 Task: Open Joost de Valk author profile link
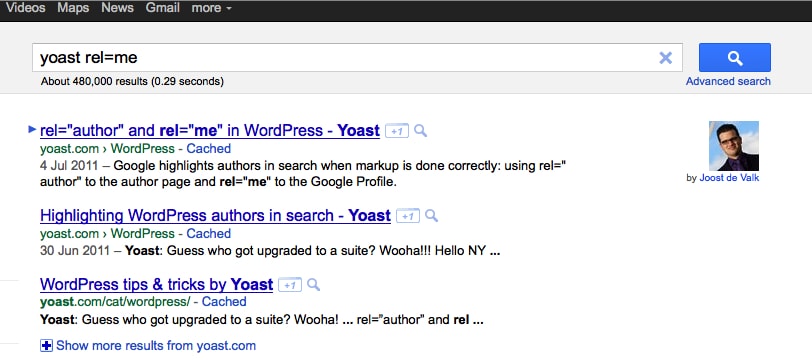pyautogui.click(x=729, y=178)
